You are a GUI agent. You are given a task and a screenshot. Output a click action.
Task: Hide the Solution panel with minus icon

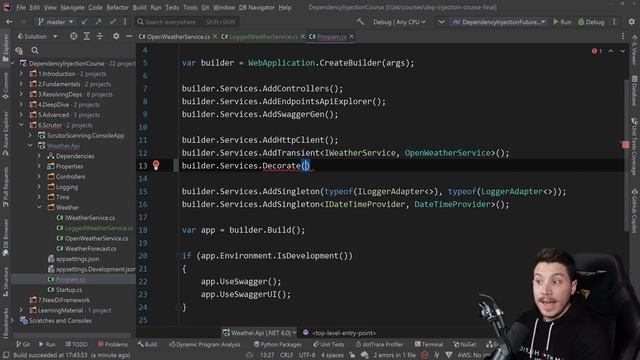[129, 36]
